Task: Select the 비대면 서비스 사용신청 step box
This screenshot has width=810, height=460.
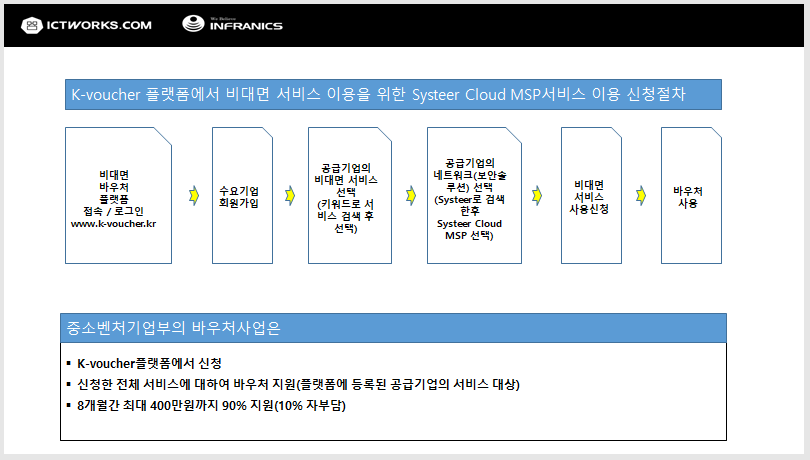Action: click(x=591, y=195)
